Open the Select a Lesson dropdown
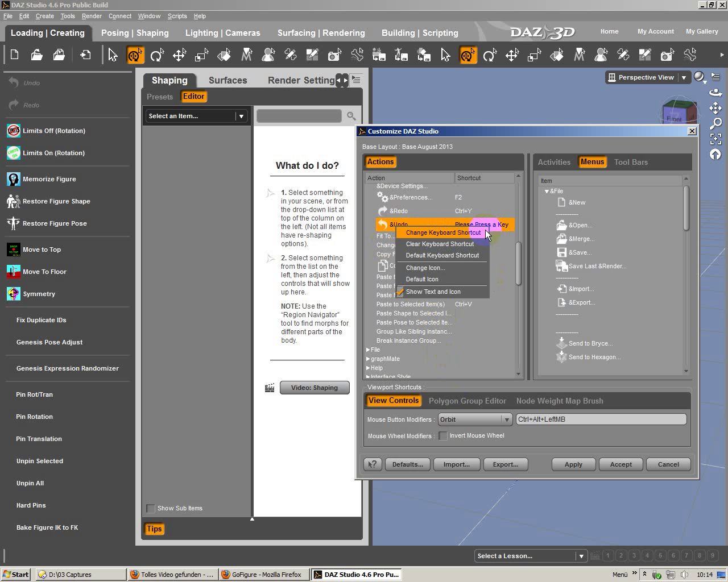 [x=530, y=556]
